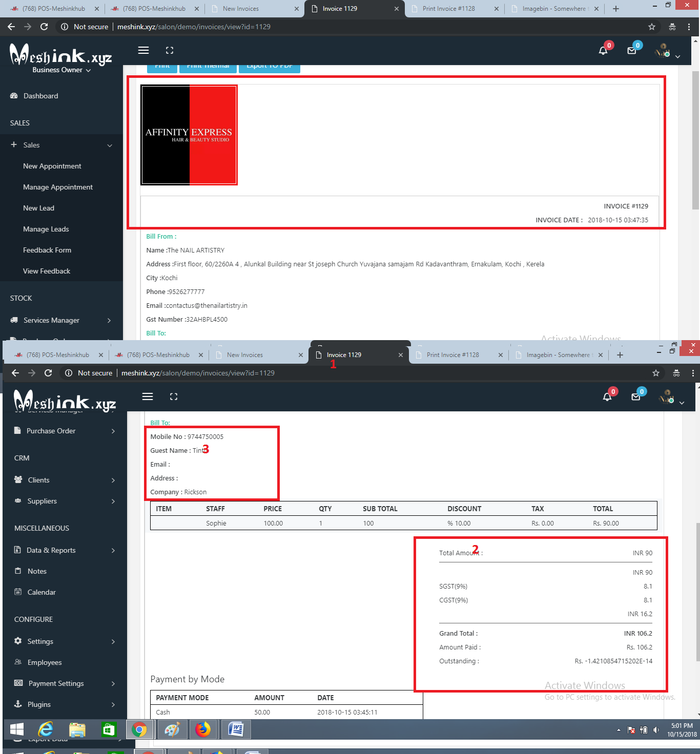Viewport: 700px width, 754px height.
Task: Switch to New Invoices tab in upper browser
Action: tap(254, 9)
